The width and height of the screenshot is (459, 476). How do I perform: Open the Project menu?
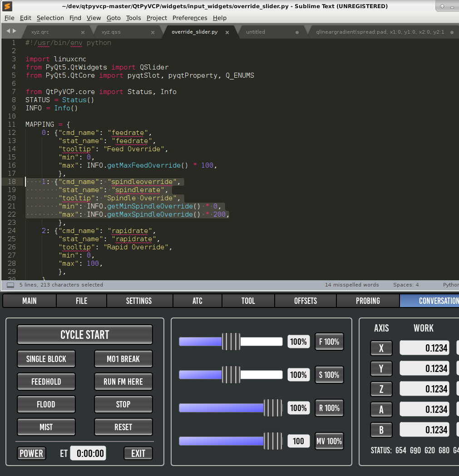(157, 18)
